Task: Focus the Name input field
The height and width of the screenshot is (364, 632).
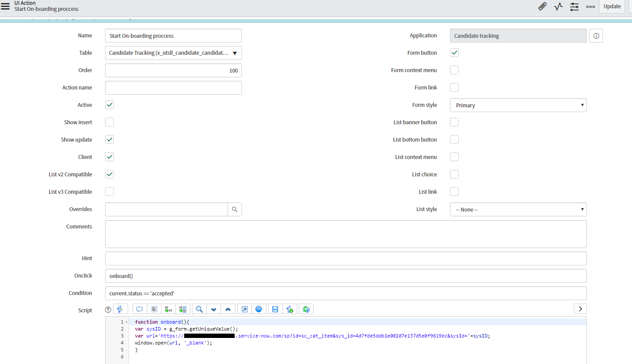Action: click(x=173, y=36)
